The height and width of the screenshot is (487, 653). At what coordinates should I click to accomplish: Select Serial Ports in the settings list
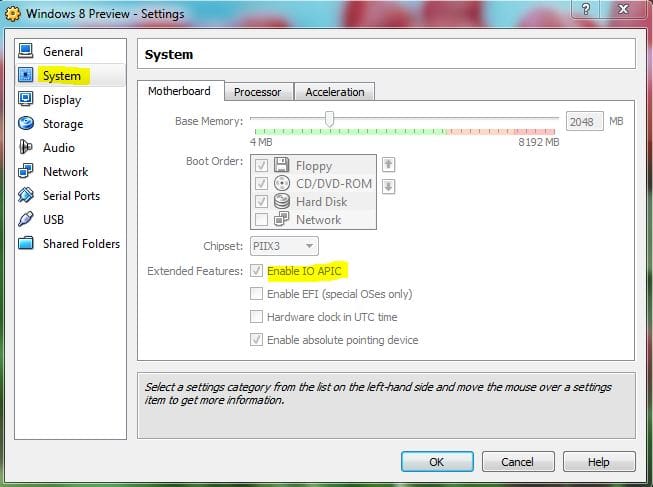[x=71, y=195]
